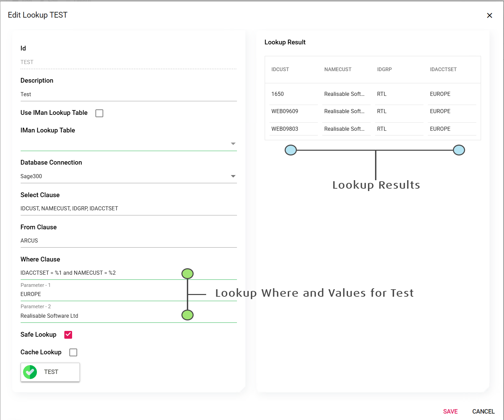Close the Edit Lookup TEST dialog
Screen dimensions: 504x420
point(489,16)
